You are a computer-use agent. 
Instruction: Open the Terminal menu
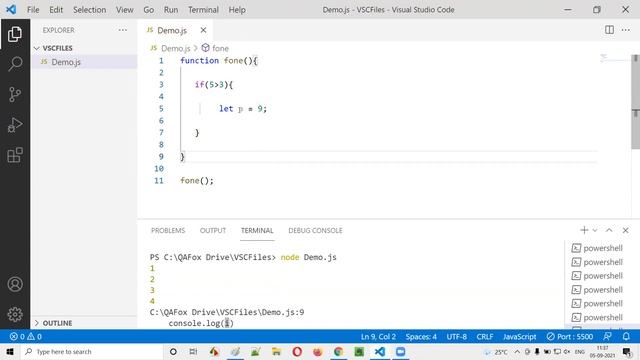[203, 9]
